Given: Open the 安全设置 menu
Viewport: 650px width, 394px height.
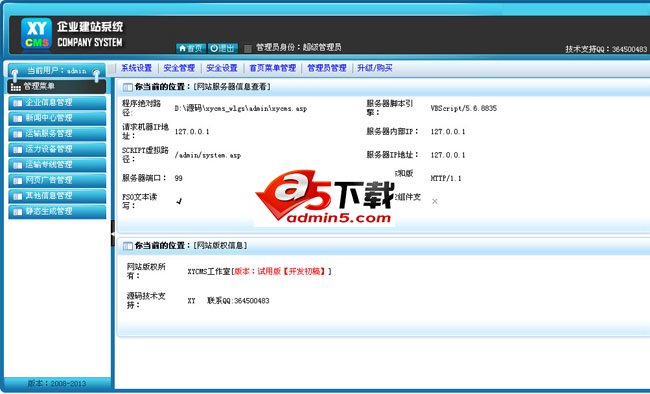Looking at the screenshot, I should (222, 68).
